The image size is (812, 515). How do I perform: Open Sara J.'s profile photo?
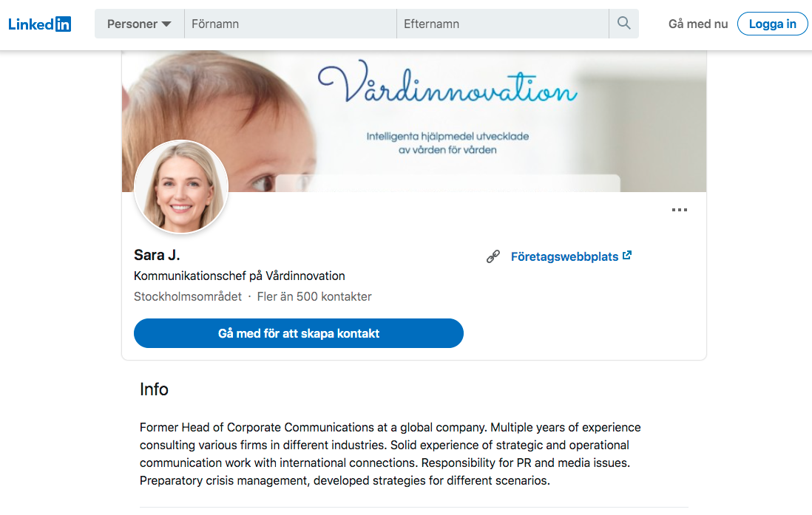(x=180, y=187)
